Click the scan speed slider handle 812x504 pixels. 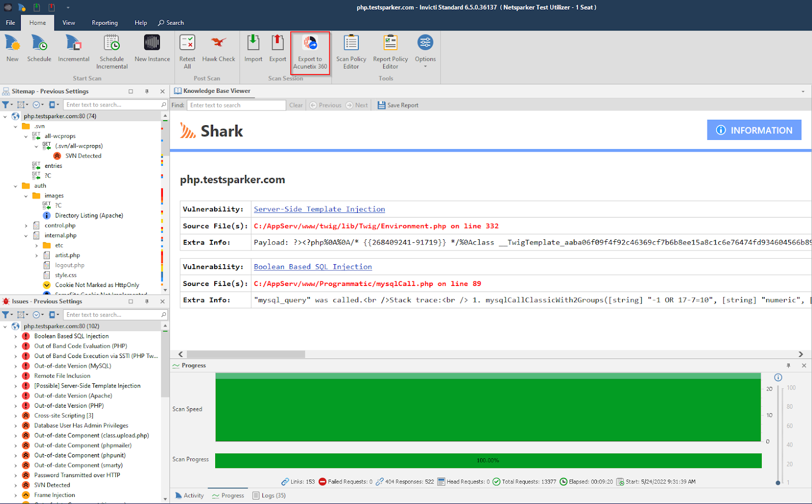(778, 483)
